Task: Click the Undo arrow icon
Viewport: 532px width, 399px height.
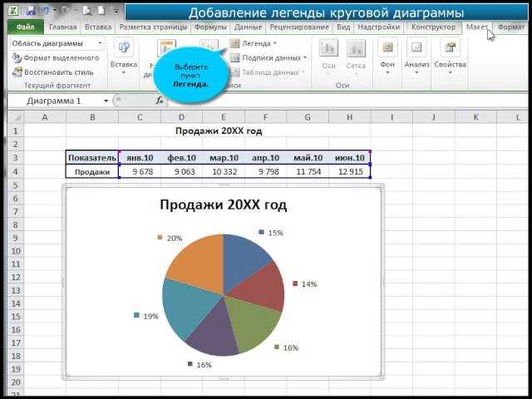Action: pos(45,11)
